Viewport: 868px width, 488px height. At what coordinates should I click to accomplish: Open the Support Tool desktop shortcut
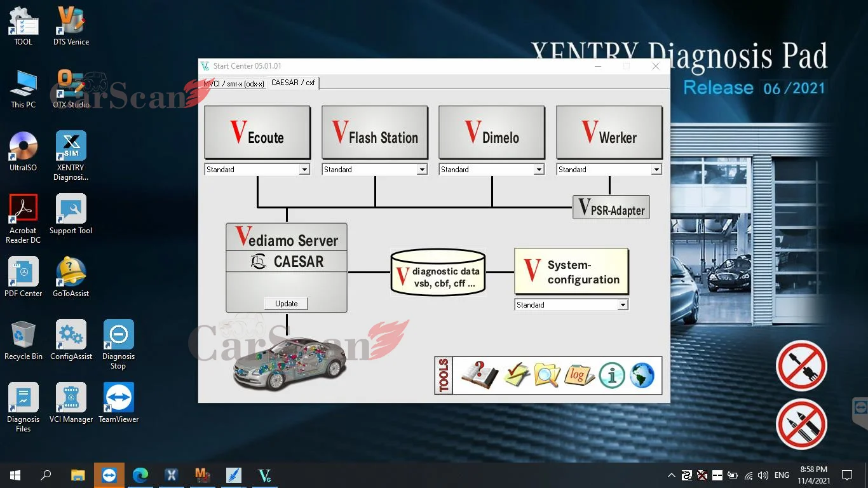[x=71, y=215]
